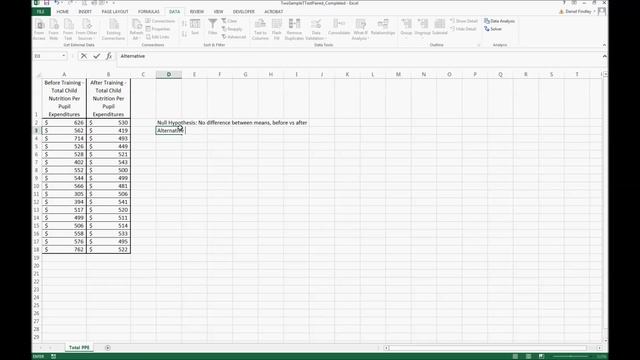Click cell A2 with value 626

(64, 122)
